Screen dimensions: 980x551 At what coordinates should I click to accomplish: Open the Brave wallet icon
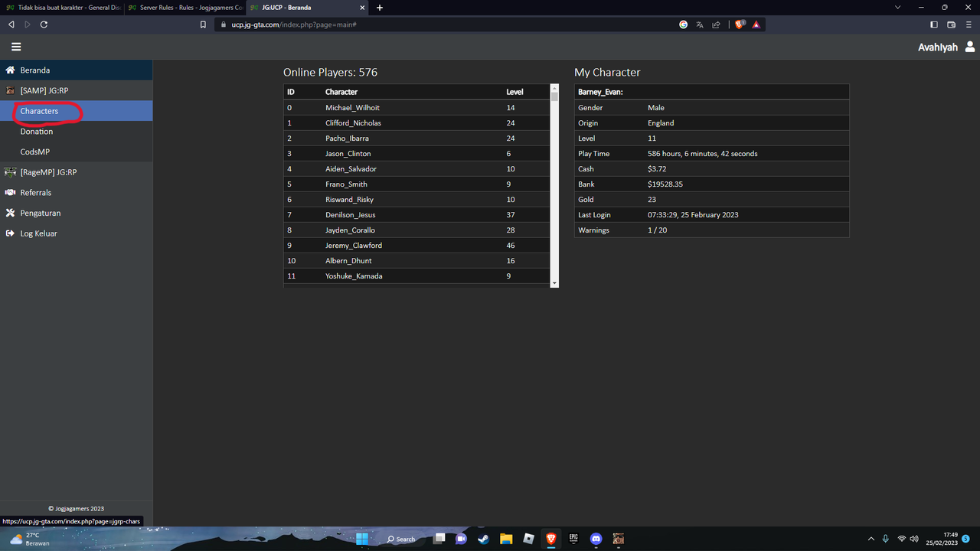tap(951, 24)
